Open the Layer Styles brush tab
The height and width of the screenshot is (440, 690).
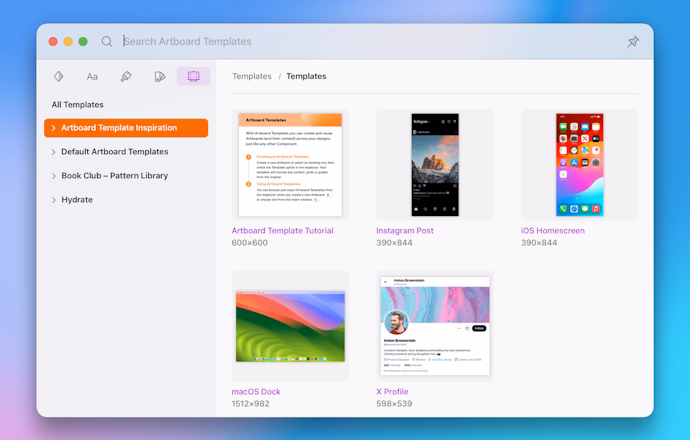click(x=125, y=76)
